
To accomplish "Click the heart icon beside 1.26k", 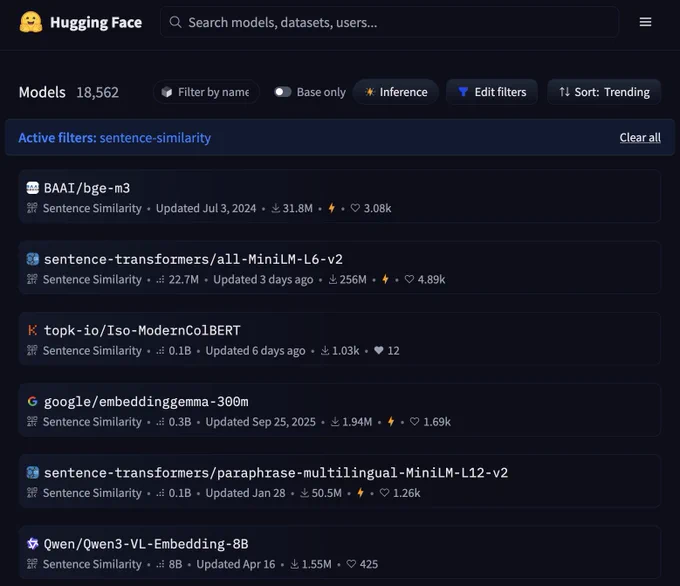I will coord(384,492).
